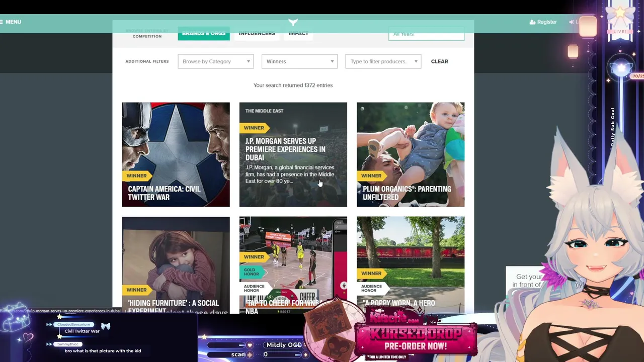Click the Register link
This screenshot has height=362, width=644.
547,22
